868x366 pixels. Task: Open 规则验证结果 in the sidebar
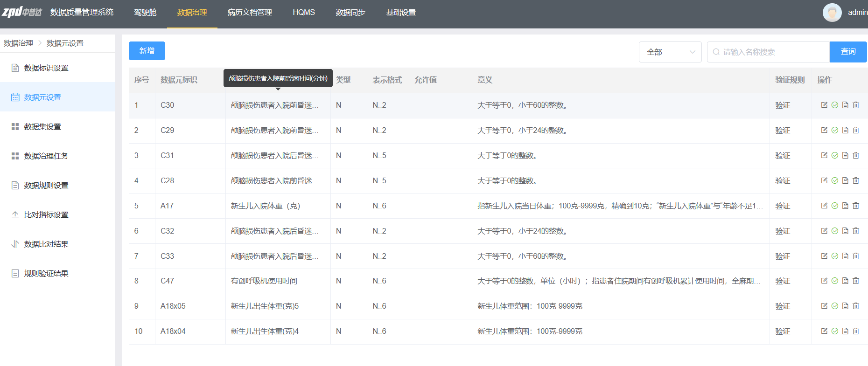coord(57,273)
